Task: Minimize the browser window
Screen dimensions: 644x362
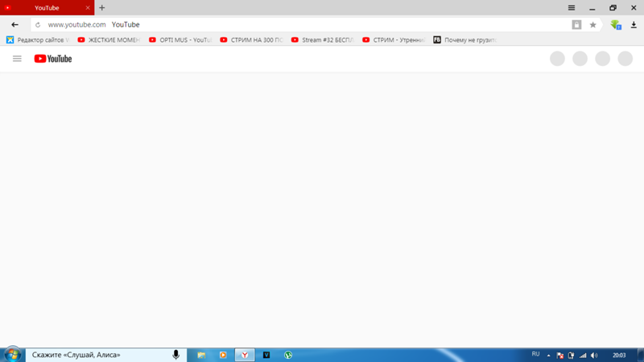Action: click(592, 8)
